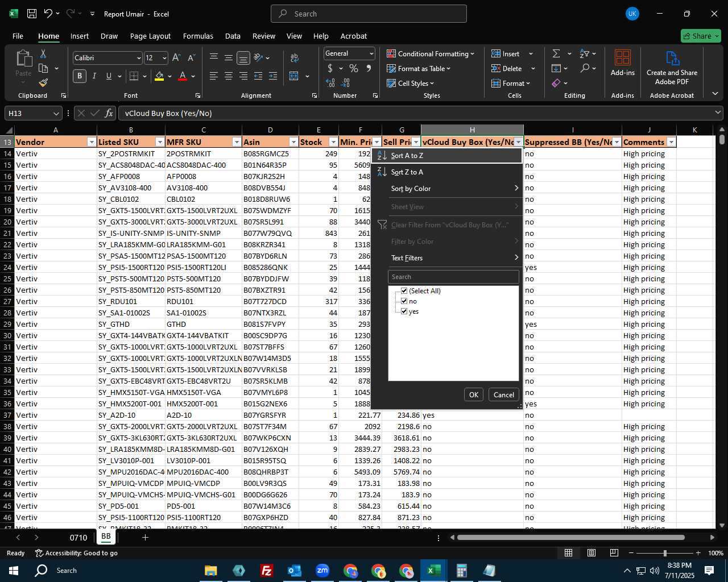Viewport: 728px width, 582px height.
Task: Click the Merge & Center icon
Action: click(294, 76)
